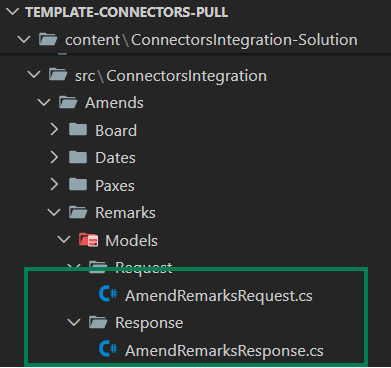Collapse the Models folder chevron

pyautogui.click(x=64, y=239)
